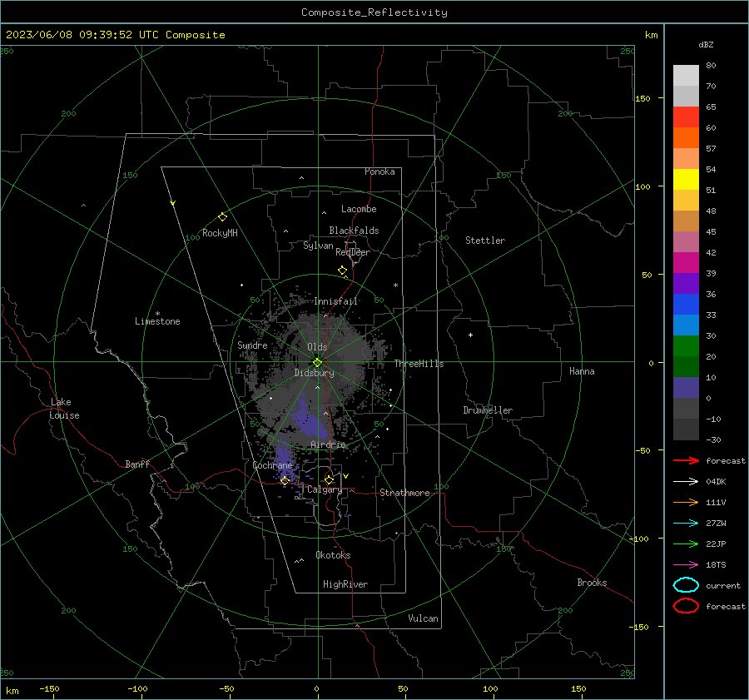Select the Sylvan label
Image resolution: width=749 pixels, height=700 pixels.
pyautogui.click(x=318, y=246)
